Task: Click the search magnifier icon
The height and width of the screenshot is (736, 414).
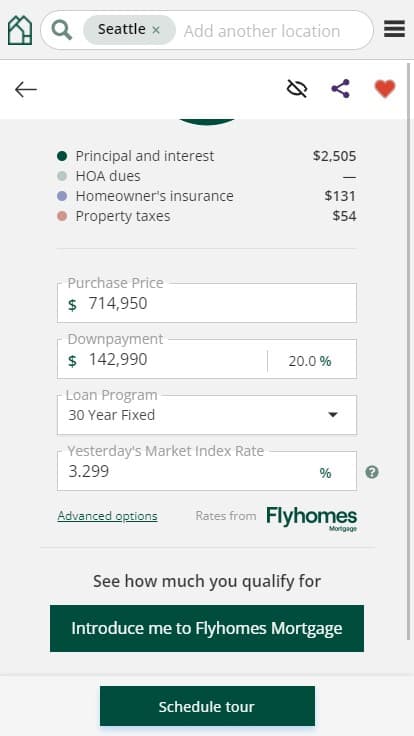Action: pos(62,30)
